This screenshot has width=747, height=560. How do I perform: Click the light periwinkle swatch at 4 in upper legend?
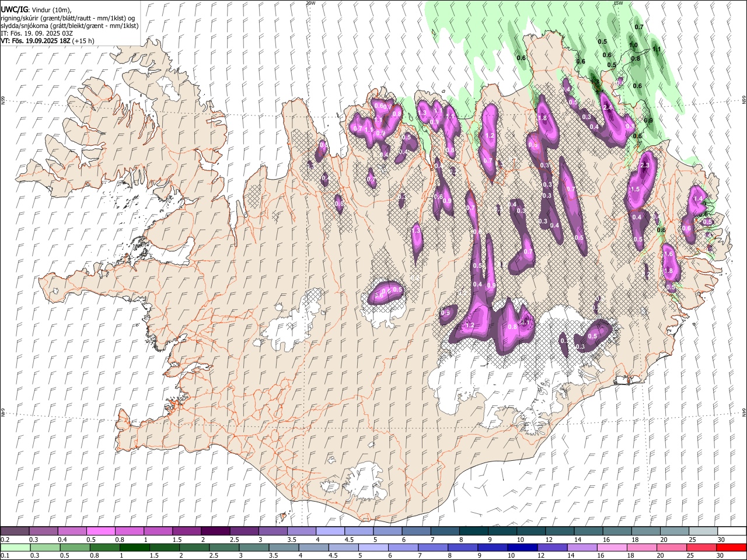click(330, 531)
